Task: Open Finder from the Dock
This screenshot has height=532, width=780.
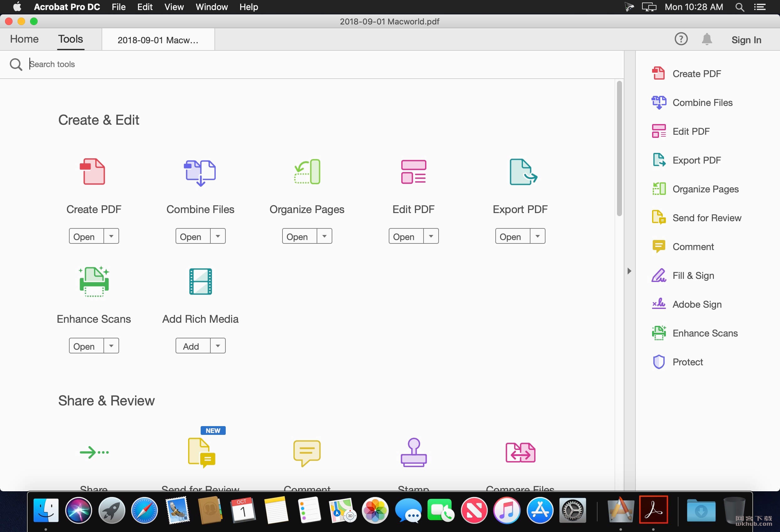Action: pos(46,510)
